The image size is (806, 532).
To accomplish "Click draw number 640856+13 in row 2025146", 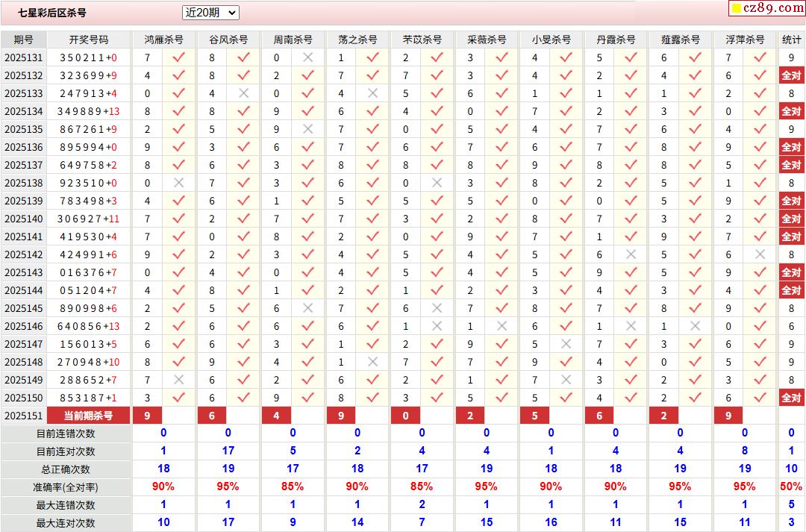I will (x=88, y=326).
